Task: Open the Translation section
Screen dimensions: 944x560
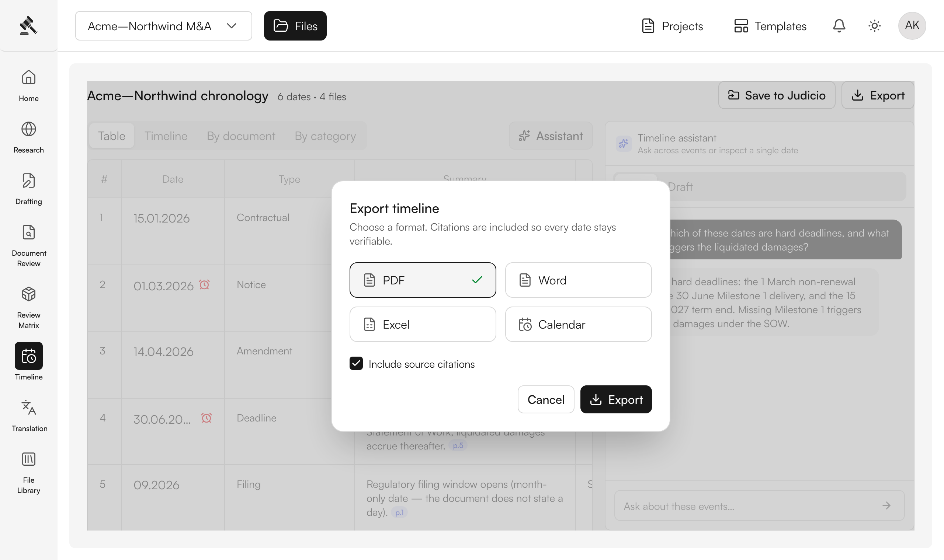Action: tap(29, 416)
